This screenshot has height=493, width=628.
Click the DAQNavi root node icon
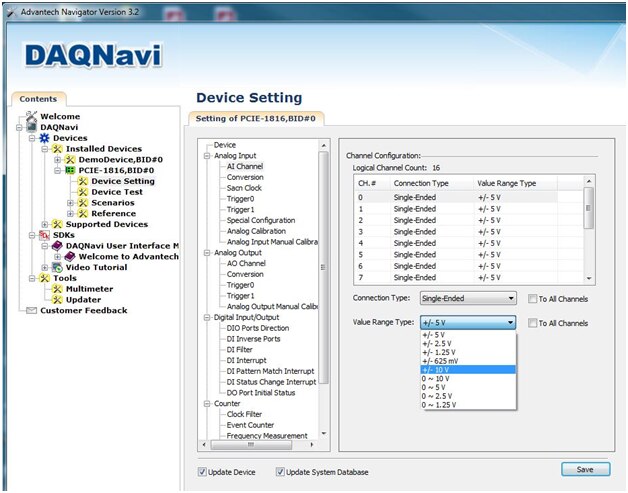coord(31,127)
